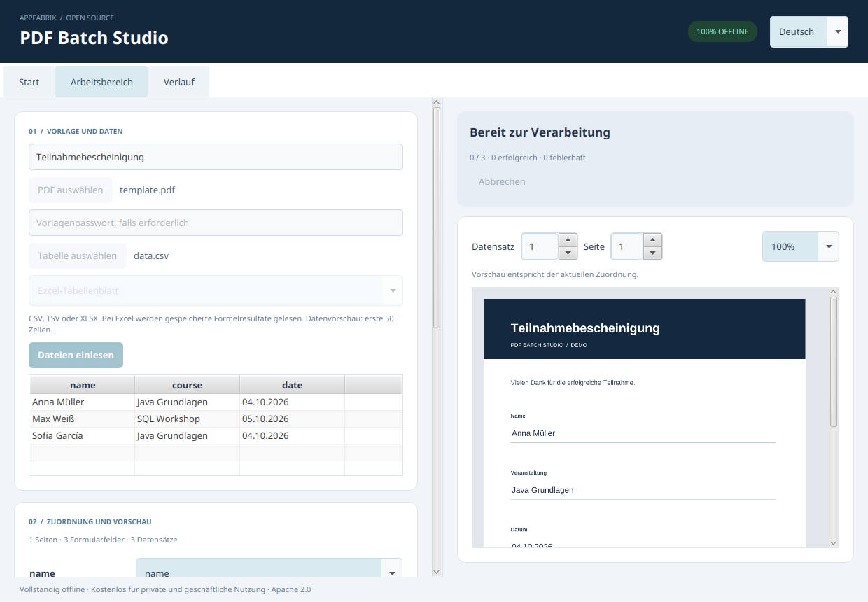The image size is (868, 602).
Task: Click the left panel scrollbar down arrow
Action: 437,572
